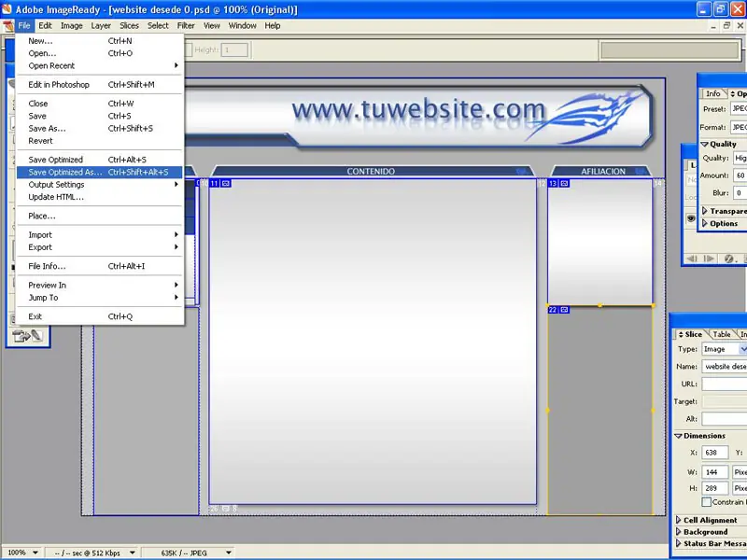
Task: Open the height units dropdown beside H field
Action: (x=740, y=488)
